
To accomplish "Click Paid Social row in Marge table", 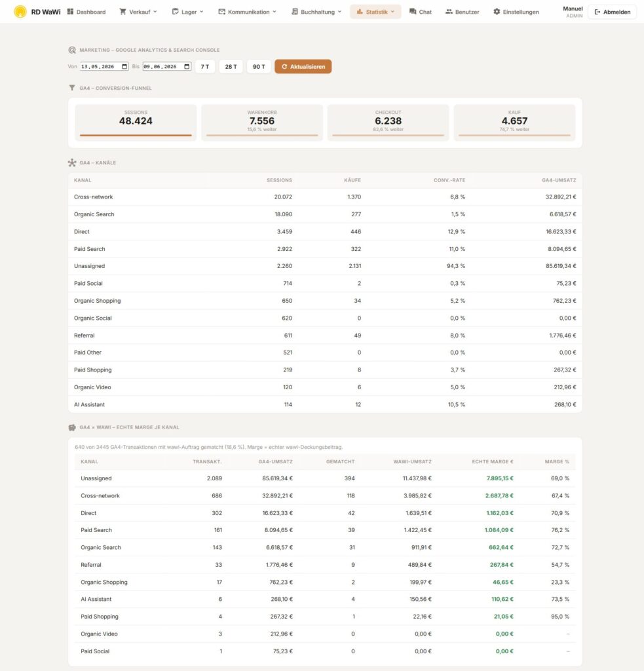I will point(325,651).
